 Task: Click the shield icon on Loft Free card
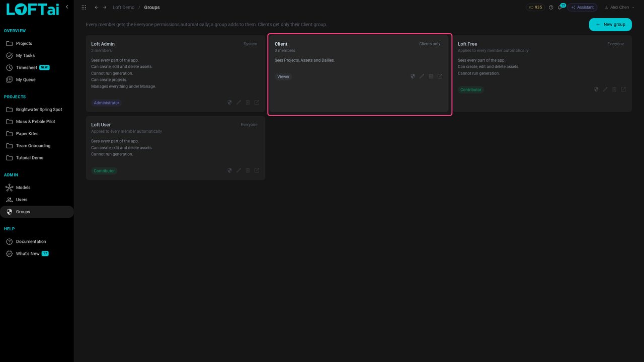click(x=596, y=89)
